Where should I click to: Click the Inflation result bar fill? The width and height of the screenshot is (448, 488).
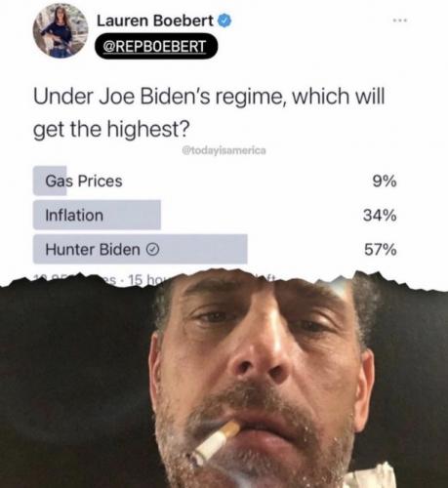point(97,215)
